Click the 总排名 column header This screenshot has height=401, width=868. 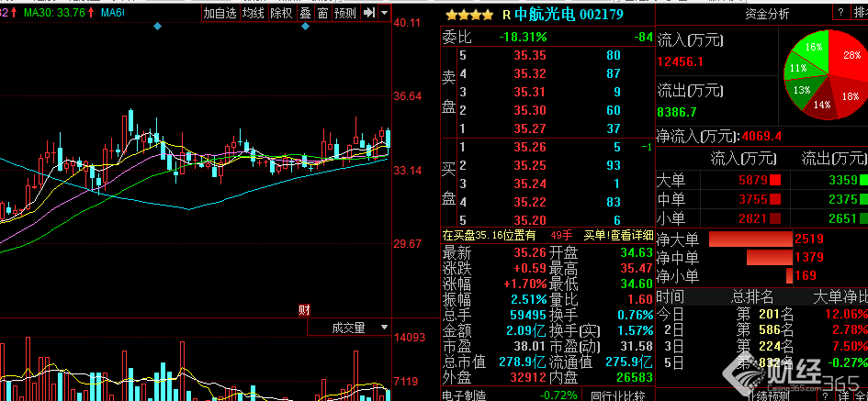point(752,297)
